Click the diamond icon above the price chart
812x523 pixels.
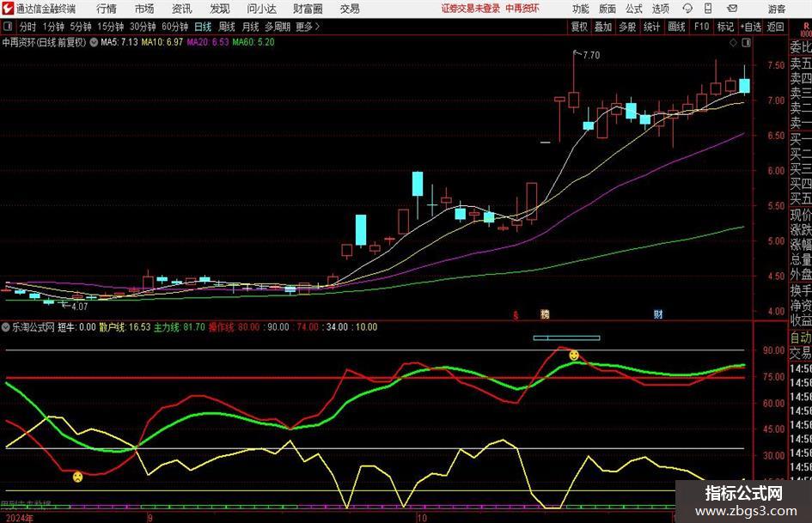(733, 43)
